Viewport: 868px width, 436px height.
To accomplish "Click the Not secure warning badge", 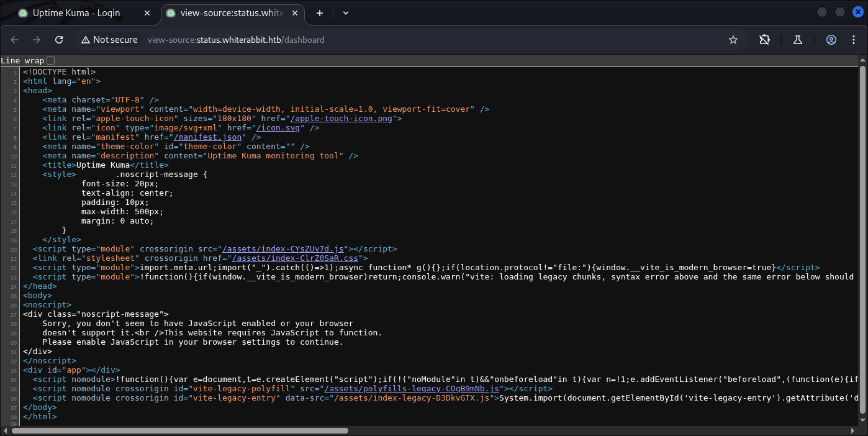I will pyautogui.click(x=109, y=40).
